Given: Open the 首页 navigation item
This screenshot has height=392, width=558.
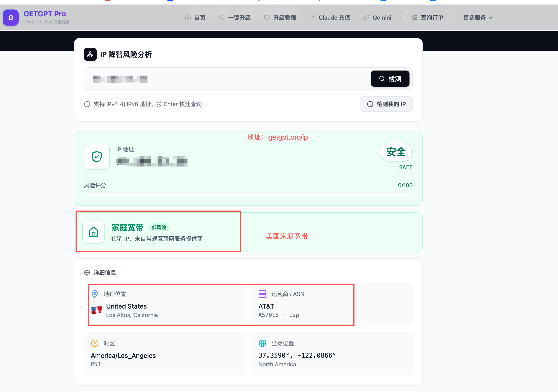Looking at the screenshot, I should (x=195, y=18).
